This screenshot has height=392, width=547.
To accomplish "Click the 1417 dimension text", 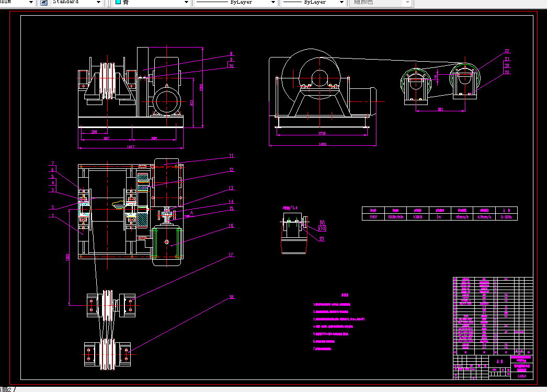I will [x=130, y=147].
